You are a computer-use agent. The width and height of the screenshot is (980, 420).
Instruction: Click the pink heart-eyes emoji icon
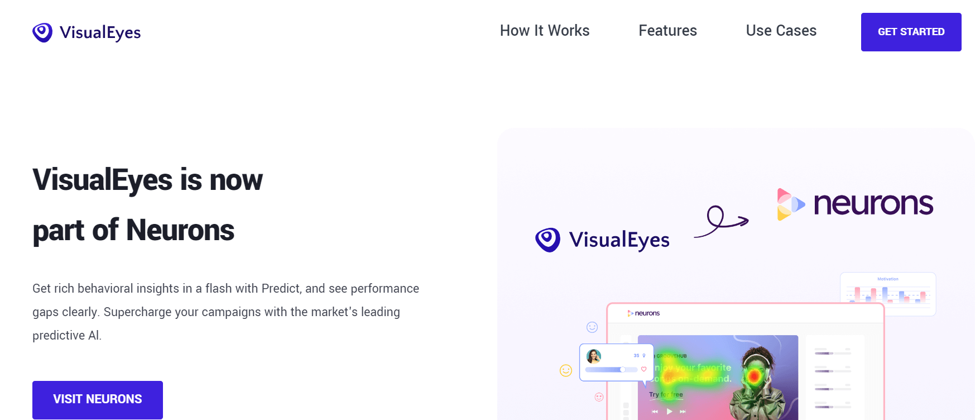(x=599, y=397)
